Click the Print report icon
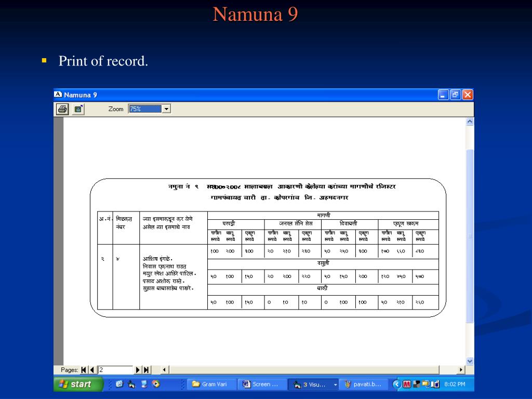532x399 pixels. coord(62,109)
